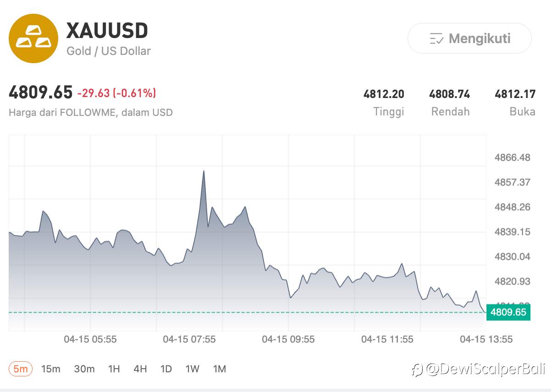The width and height of the screenshot is (551, 392).
Task: Click the Mengikuti following button
Action: click(x=469, y=38)
